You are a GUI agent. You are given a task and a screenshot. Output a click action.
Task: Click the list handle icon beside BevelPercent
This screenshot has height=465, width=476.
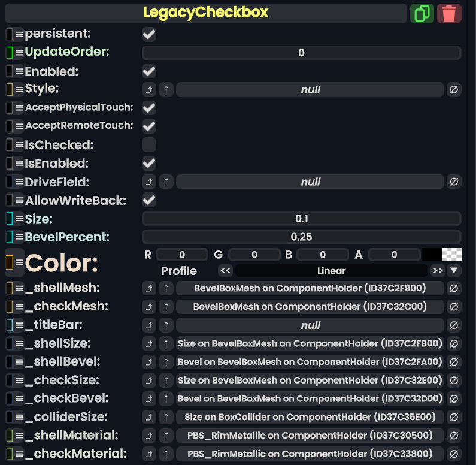click(x=19, y=237)
